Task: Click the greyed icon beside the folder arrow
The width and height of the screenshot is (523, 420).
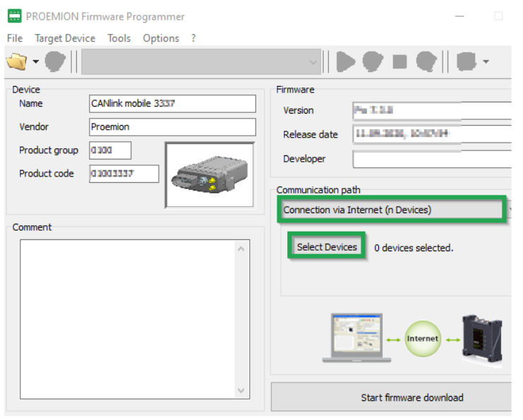Action: (55, 61)
